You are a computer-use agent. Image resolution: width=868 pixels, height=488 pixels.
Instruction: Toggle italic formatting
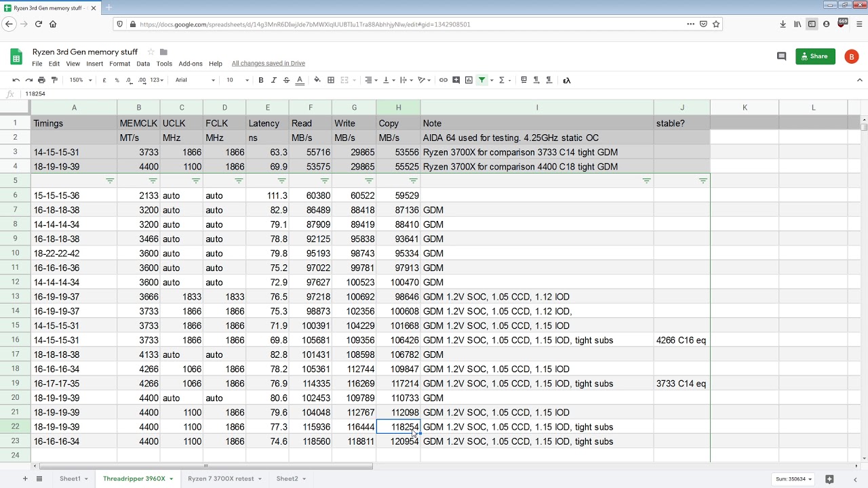coord(273,80)
